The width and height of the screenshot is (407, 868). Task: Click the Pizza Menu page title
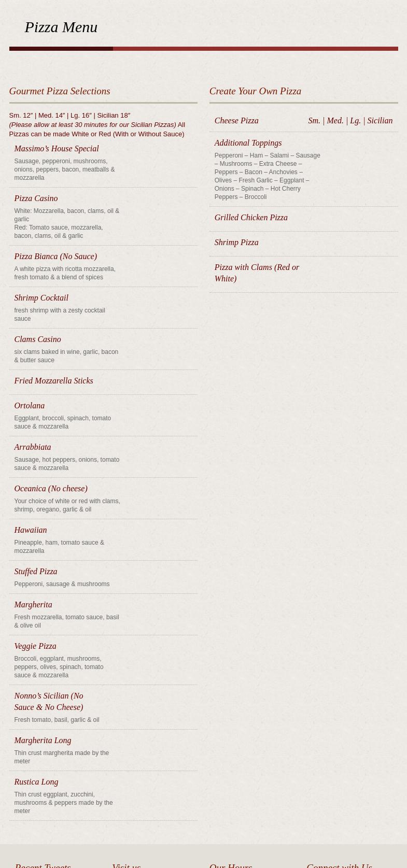tap(61, 27)
